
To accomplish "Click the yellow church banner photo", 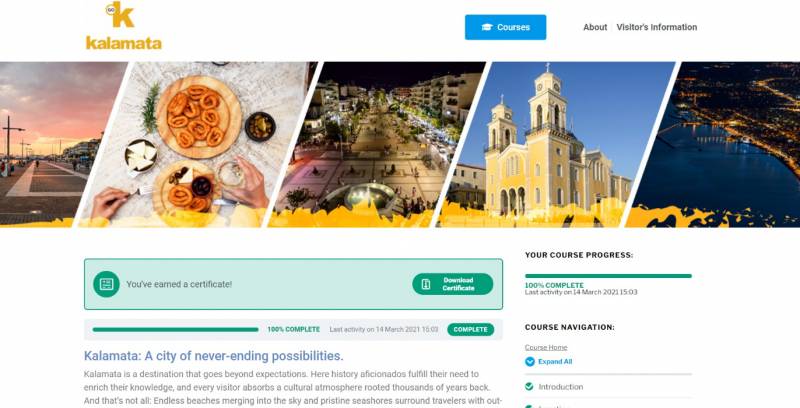I will (556, 144).
